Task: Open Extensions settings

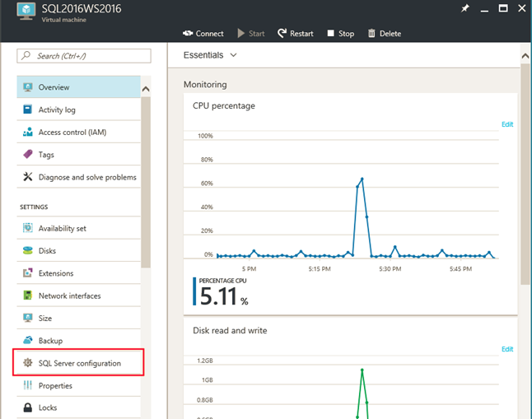Action: click(x=79, y=273)
